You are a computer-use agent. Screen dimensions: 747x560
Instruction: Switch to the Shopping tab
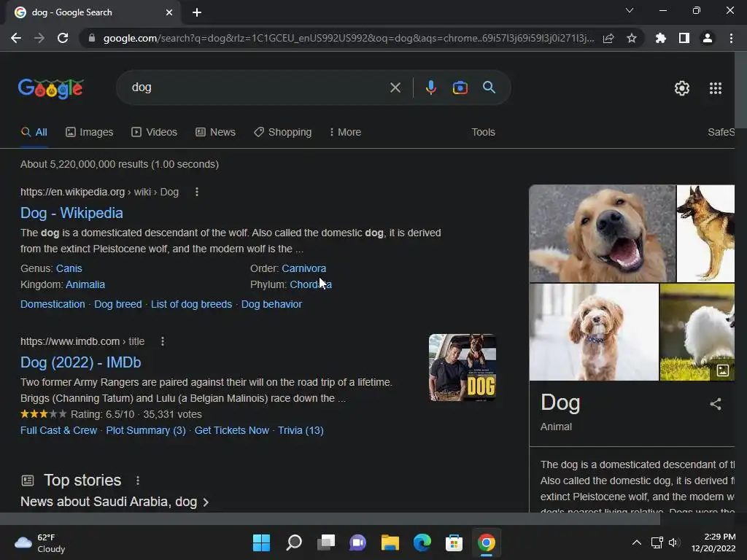coord(283,132)
